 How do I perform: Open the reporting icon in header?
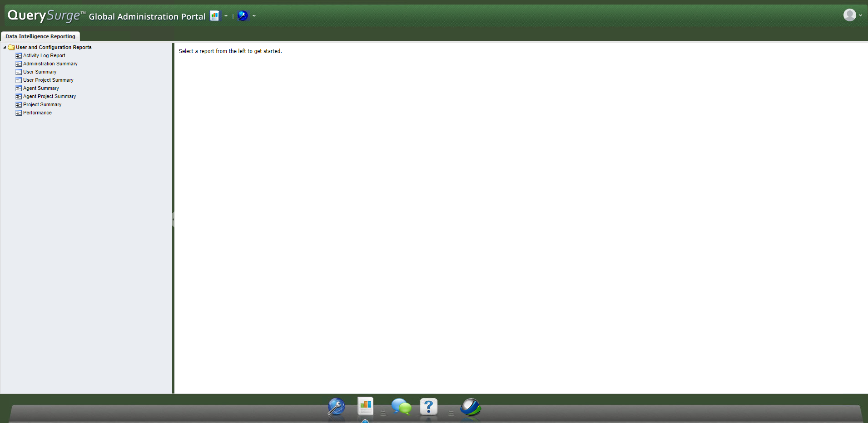point(214,16)
